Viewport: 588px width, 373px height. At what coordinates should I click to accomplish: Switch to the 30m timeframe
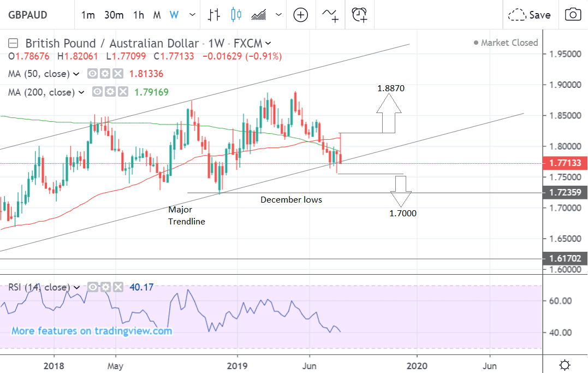click(x=114, y=15)
